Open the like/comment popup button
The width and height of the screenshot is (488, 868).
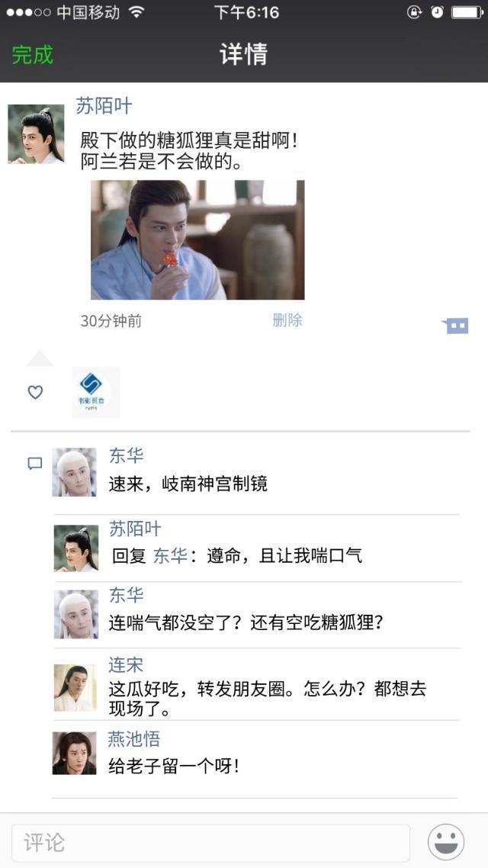455,326
